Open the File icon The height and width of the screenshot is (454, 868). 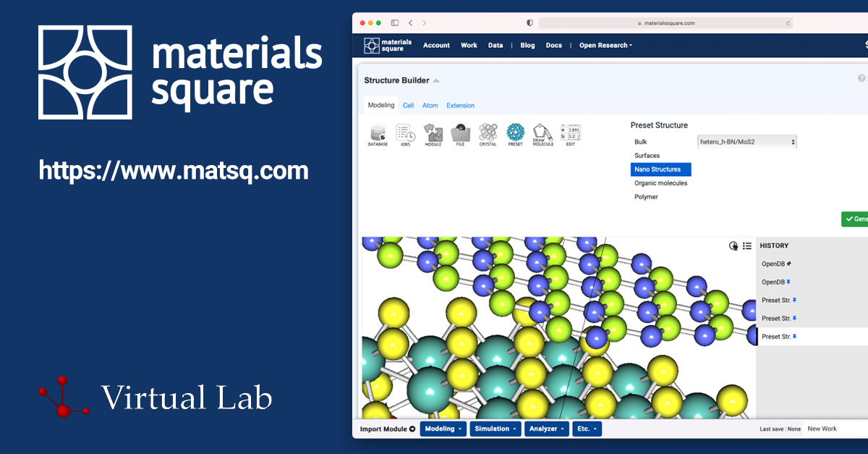point(459,134)
